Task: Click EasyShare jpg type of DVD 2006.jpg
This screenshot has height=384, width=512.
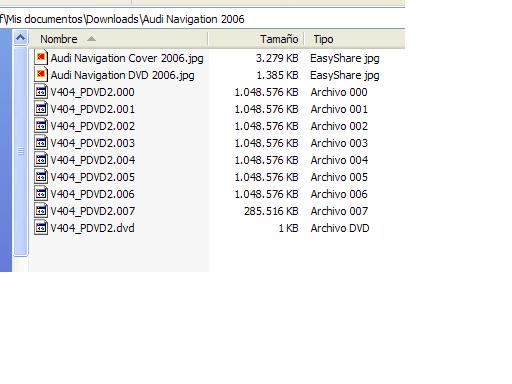Action: click(x=345, y=75)
